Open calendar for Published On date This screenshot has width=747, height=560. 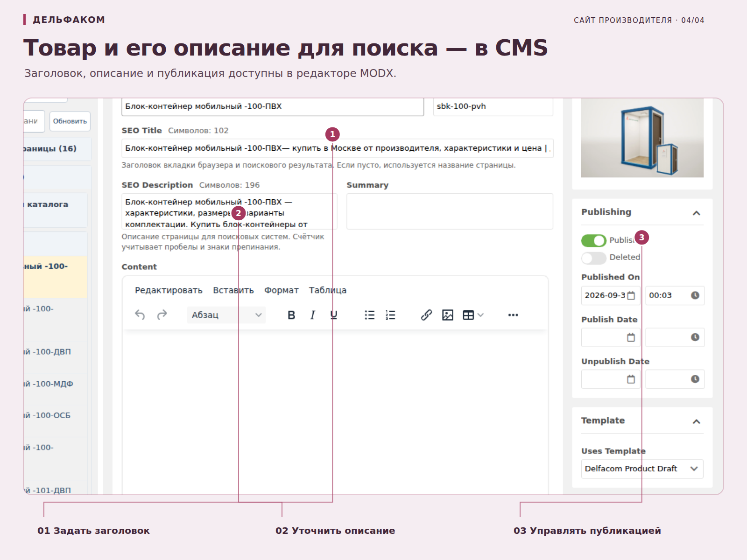[631, 295]
